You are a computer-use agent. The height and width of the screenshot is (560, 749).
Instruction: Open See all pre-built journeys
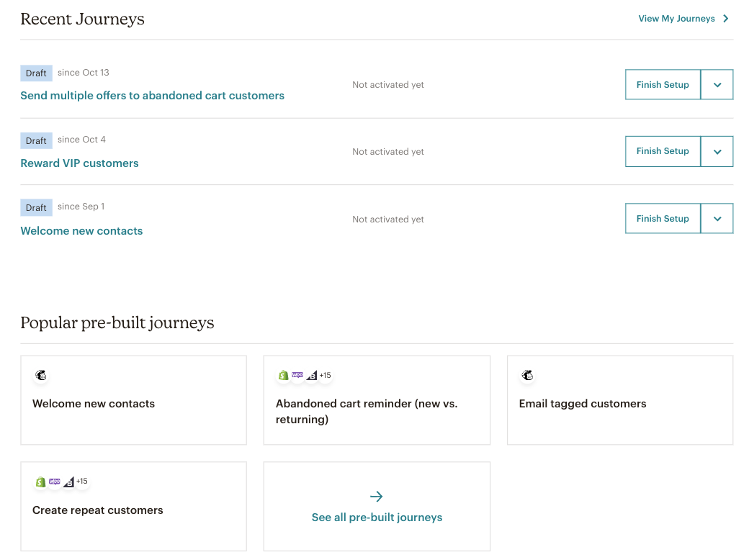click(x=377, y=507)
